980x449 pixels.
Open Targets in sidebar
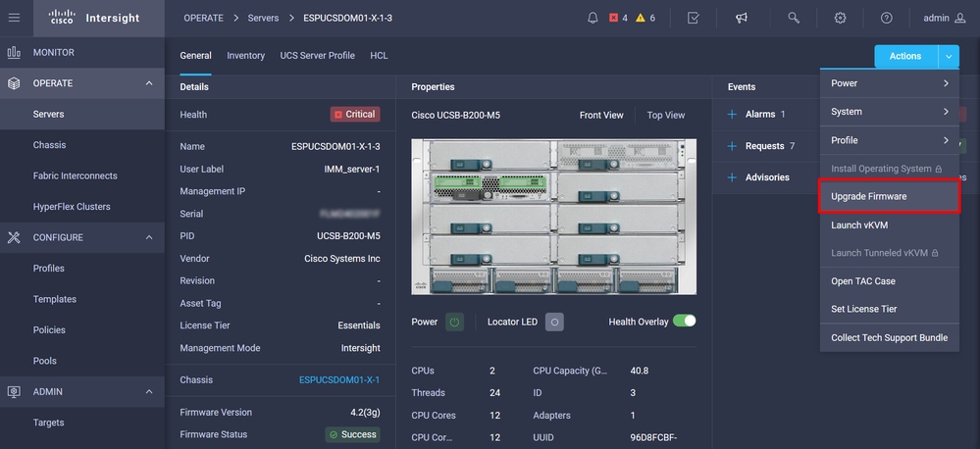tap(82, 423)
